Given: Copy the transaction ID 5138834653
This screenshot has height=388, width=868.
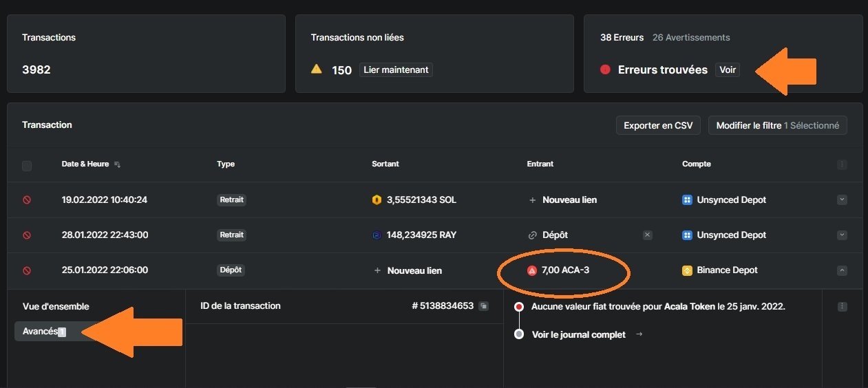Looking at the screenshot, I should point(484,306).
